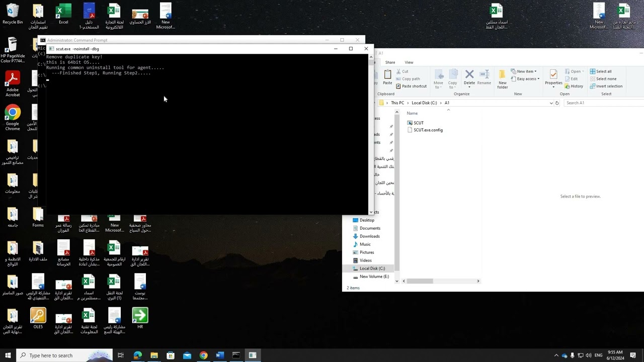Screen dimensions: 644x362
Task: Switch to the View ribbon tab
Action: (x=409, y=62)
